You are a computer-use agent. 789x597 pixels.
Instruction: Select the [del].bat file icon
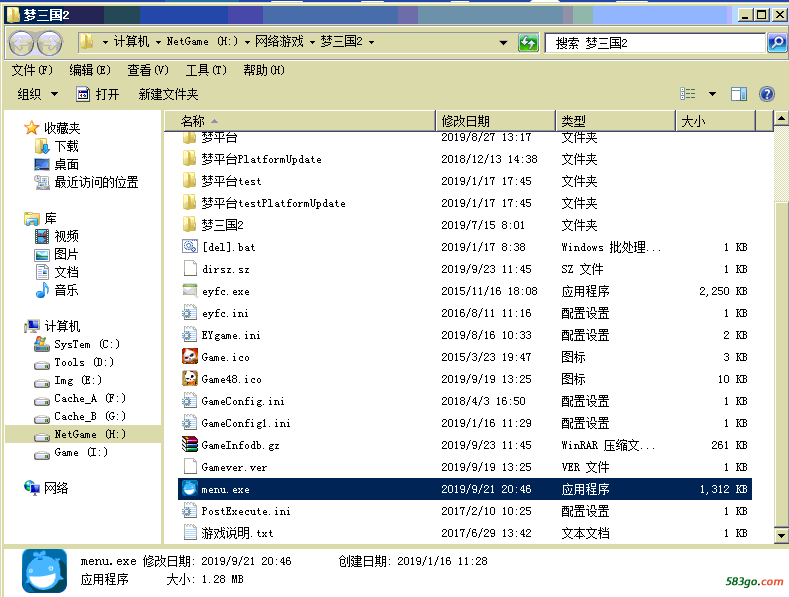pyautogui.click(x=190, y=246)
